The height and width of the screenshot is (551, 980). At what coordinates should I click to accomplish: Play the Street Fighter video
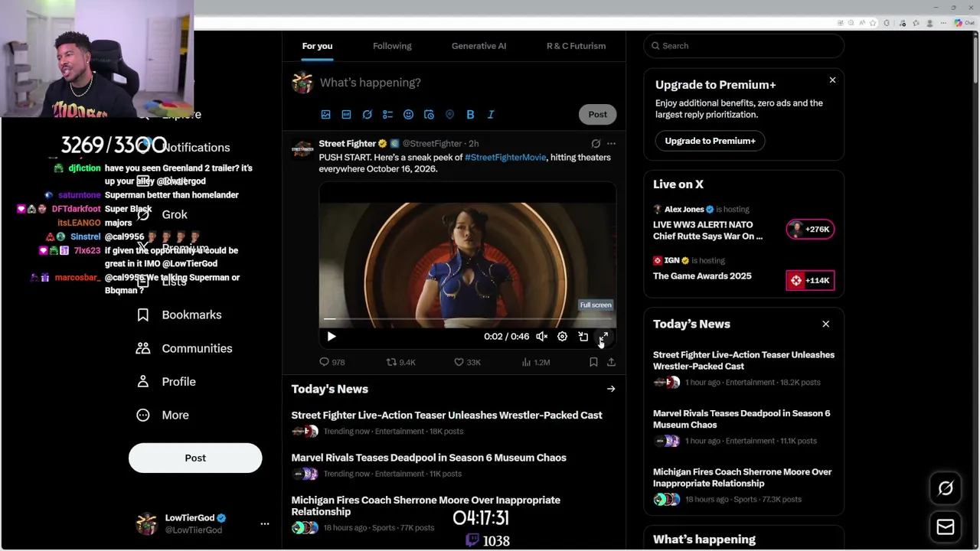(332, 337)
